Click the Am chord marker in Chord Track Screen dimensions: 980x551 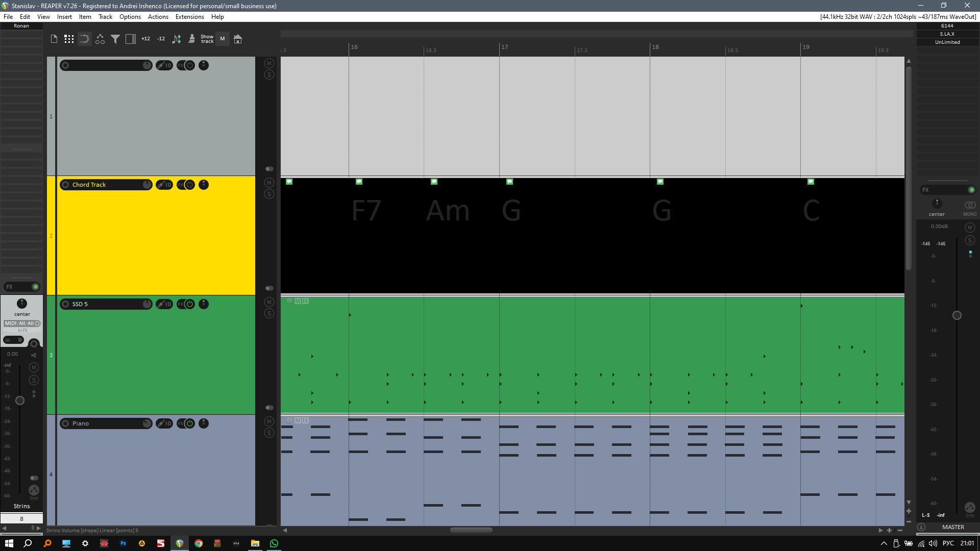(x=434, y=182)
